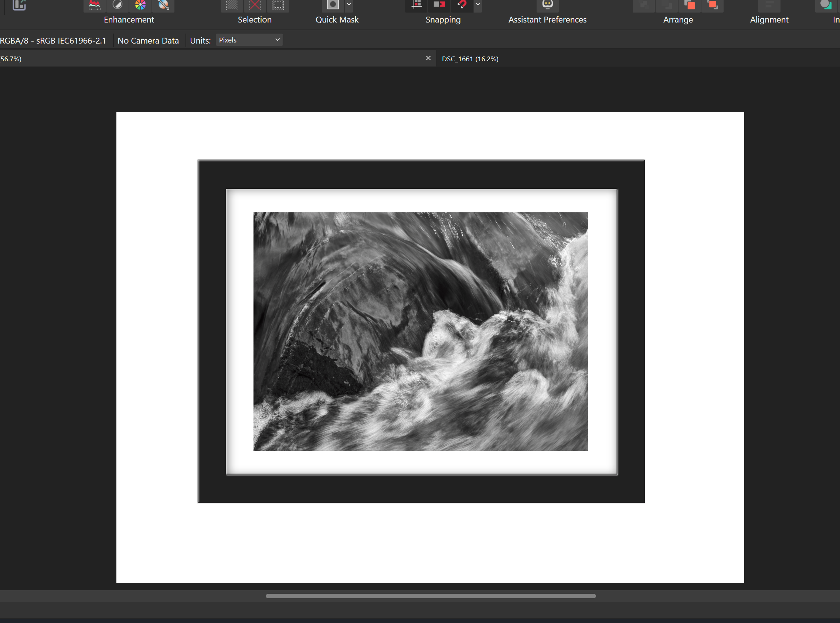Apply Auto Colors from the color wheel icon
840x623 pixels.
pyautogui.click(x=140, y=5)
